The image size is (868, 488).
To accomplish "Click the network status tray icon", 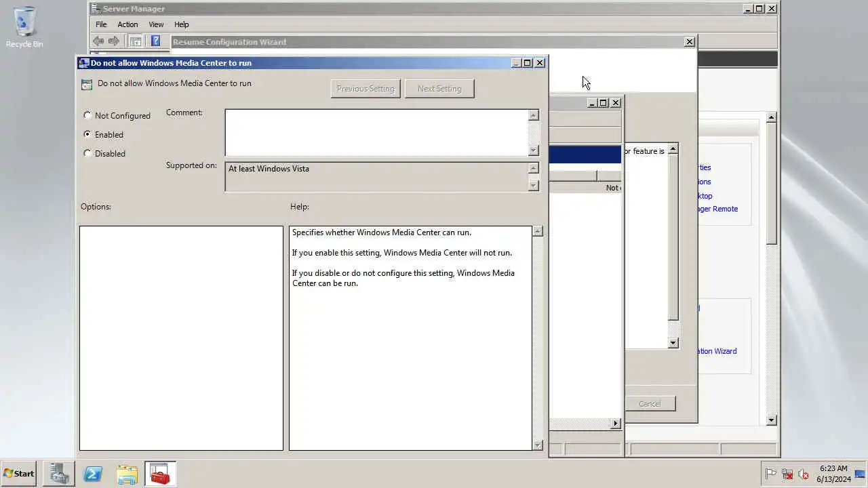I will point(787,474).
